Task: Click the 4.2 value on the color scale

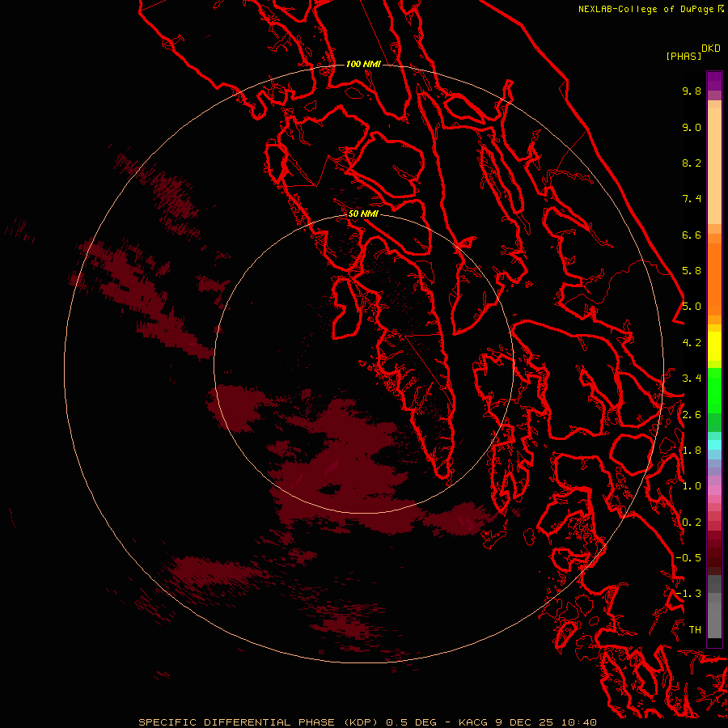Action: click(692, 343)
